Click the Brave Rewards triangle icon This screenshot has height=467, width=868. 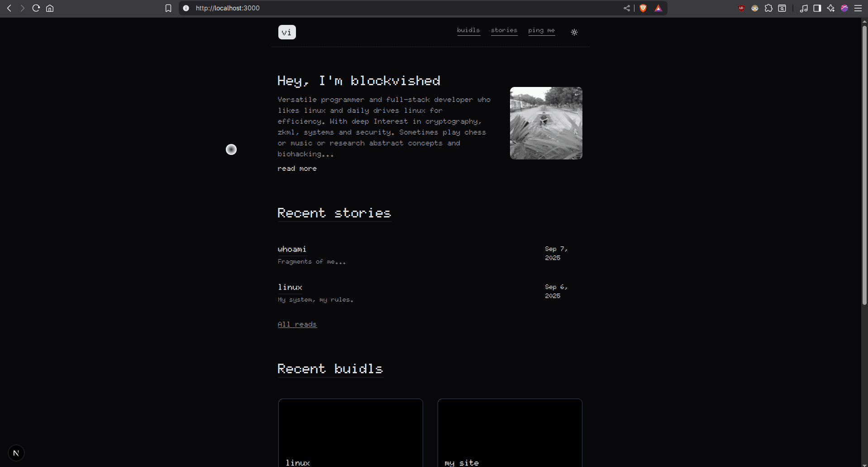[x=658, y=8]
